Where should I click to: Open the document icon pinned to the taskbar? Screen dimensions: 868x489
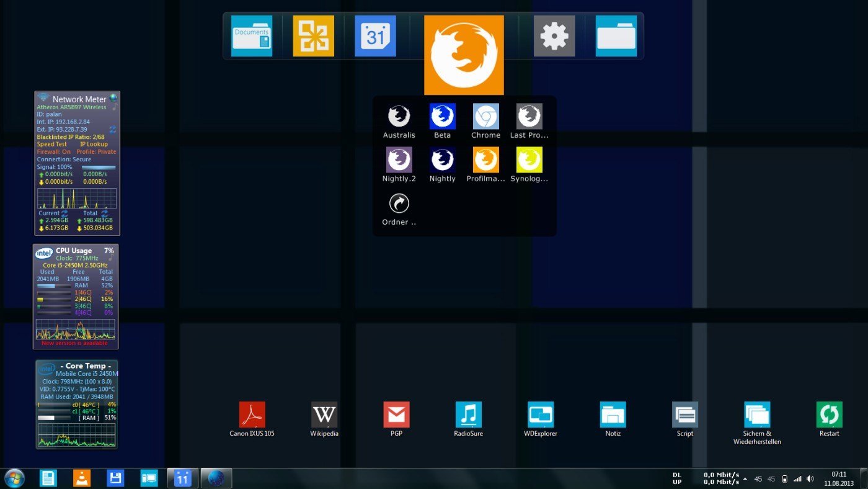[x=48, y=478]
